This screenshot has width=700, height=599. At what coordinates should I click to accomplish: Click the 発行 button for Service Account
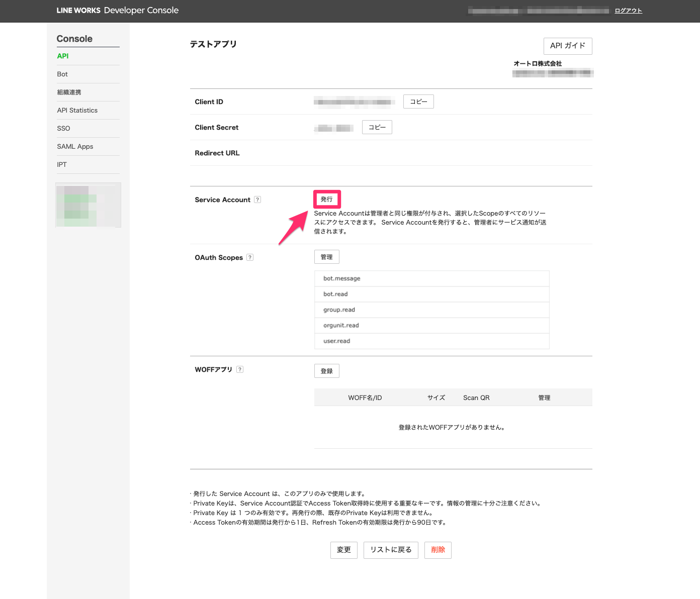327,199
